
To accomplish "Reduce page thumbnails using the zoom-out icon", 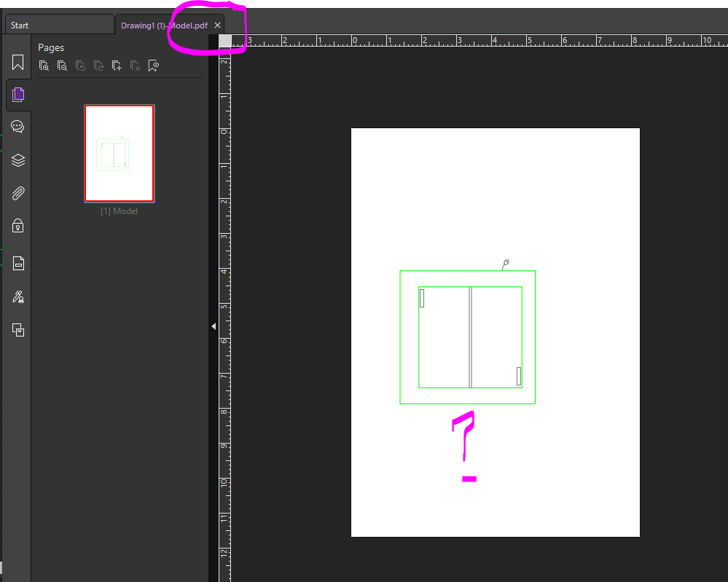I will click(63, 65).
